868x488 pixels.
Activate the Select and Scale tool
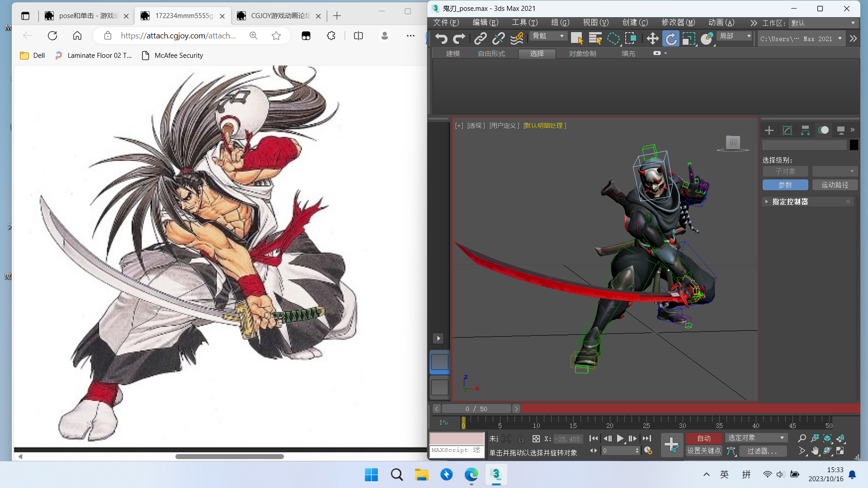click(x=689, y=39)
